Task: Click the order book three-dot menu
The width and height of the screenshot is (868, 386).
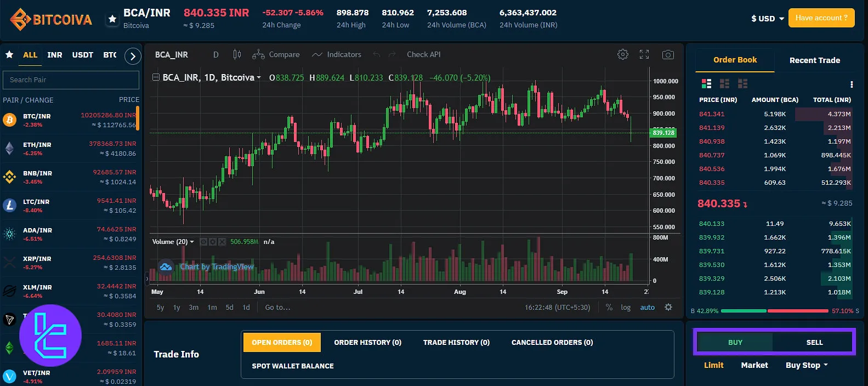Action: coord(851,84)
